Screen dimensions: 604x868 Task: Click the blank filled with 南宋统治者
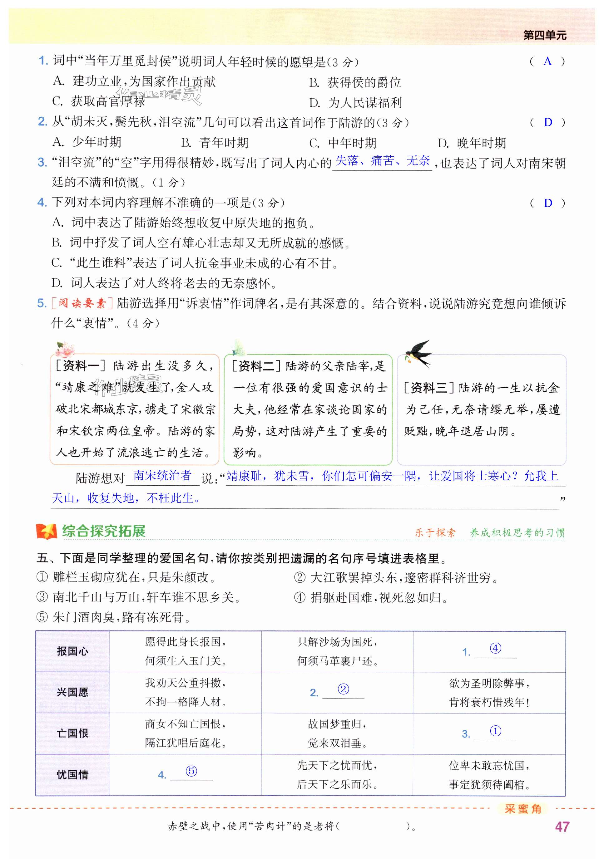tap(162, 476)
